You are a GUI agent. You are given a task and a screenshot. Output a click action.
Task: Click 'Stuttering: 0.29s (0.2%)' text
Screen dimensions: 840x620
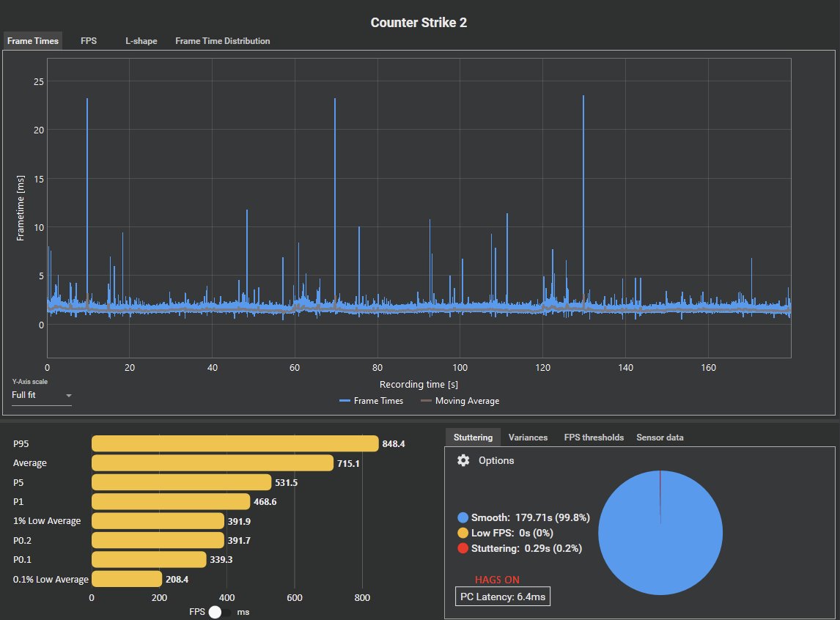pos(526,548)
